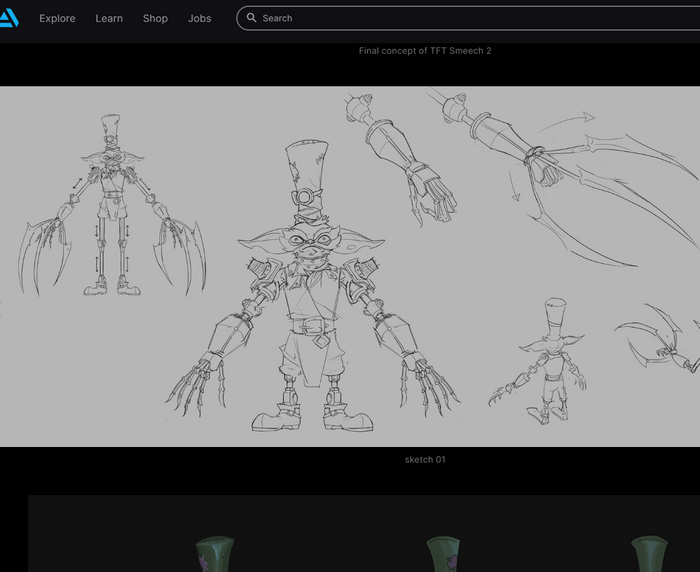The height and width of the screenshot is (572, 700).
Task: Click the 'sketch 01' caption text
Action: pyautogui.click(x=425, y=460)
